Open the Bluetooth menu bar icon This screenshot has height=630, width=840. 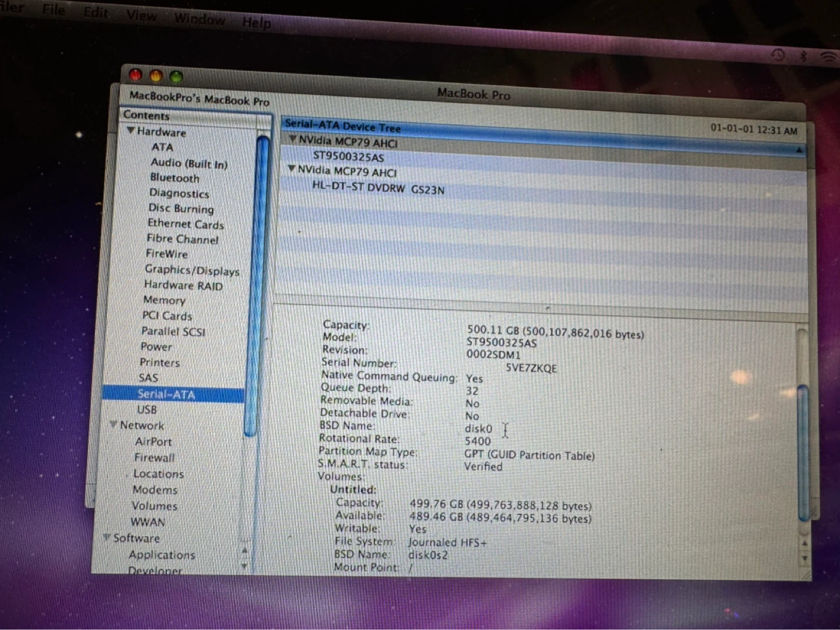[803, 56]
